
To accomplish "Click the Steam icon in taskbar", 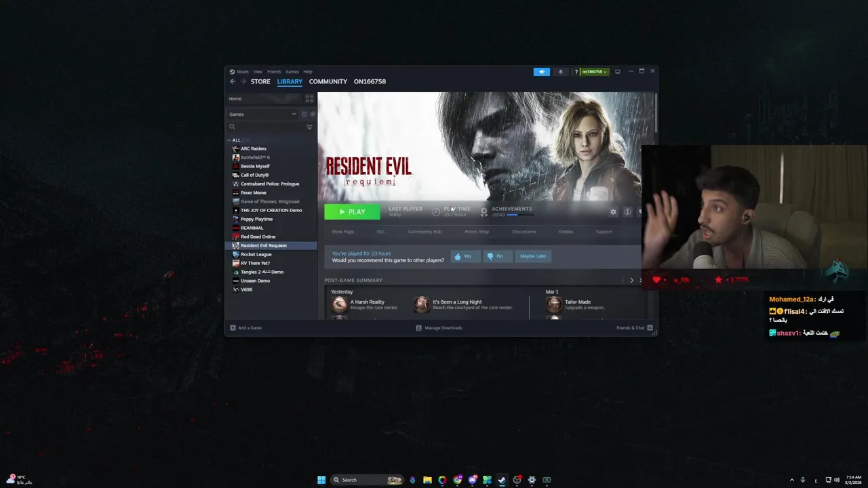I will pos(502,480).
